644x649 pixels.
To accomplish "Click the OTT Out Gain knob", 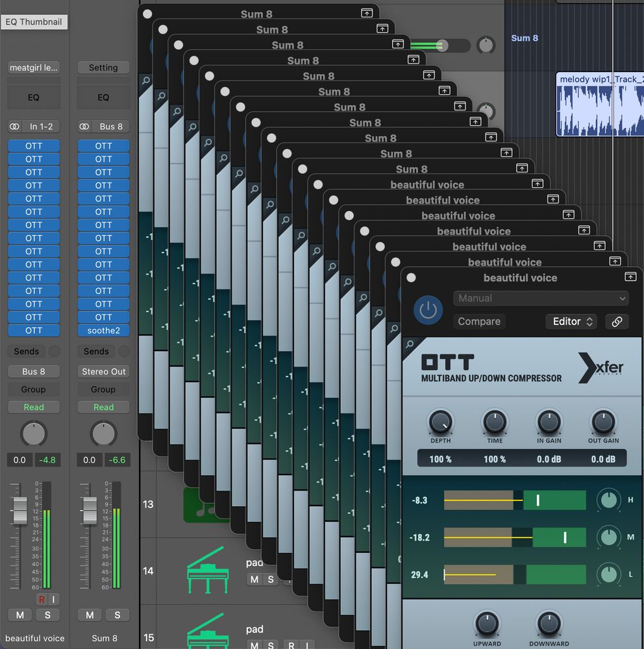I will (603, 422).
